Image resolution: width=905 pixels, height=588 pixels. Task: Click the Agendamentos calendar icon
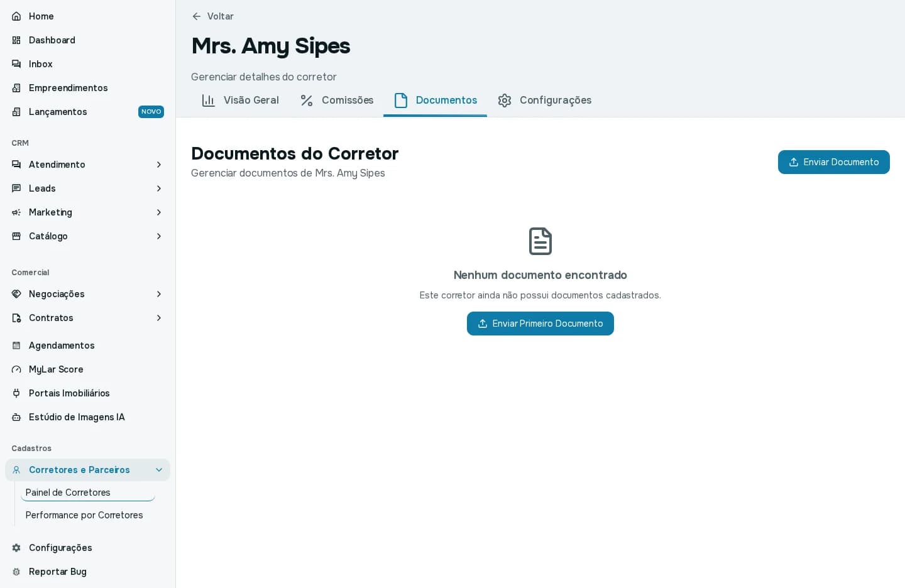pos(16,346)
